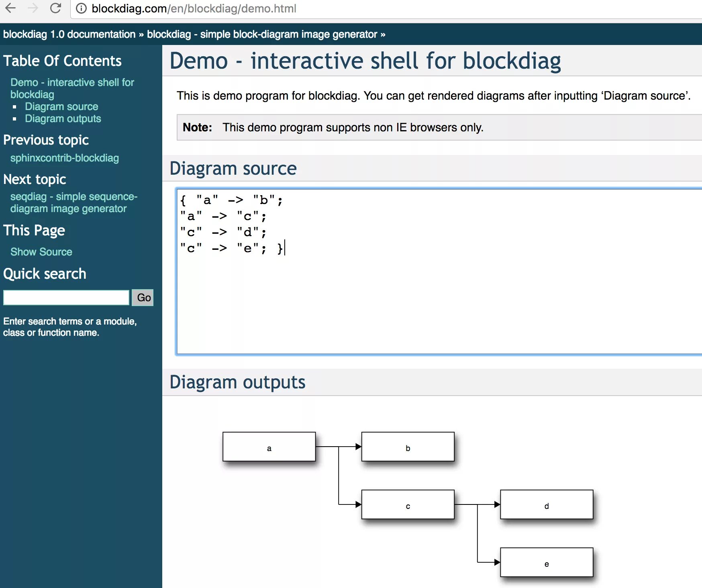Click the browser forward arrow
Screen dimensions: 702x588
pos(33,8)
